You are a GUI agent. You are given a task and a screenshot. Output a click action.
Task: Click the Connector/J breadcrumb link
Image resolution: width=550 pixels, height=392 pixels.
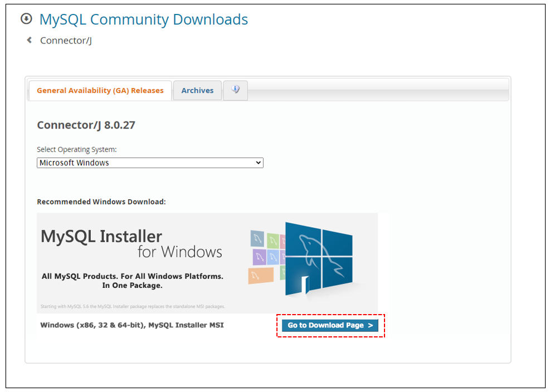point(66,41)
